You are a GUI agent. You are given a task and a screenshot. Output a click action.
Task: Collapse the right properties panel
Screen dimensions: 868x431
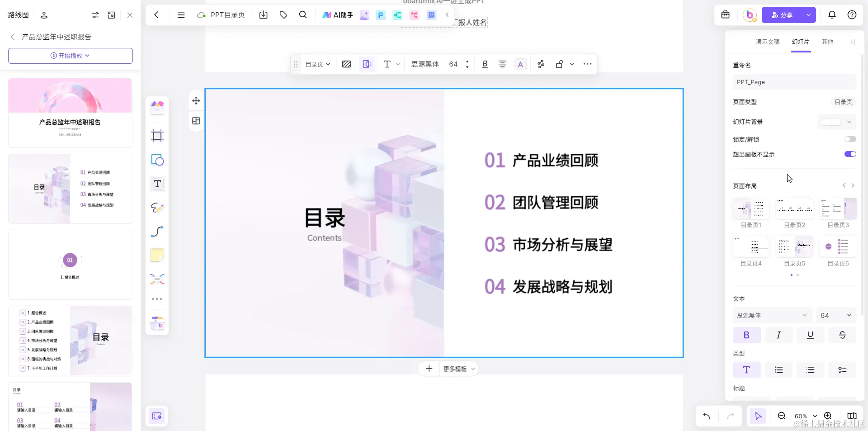852,42
